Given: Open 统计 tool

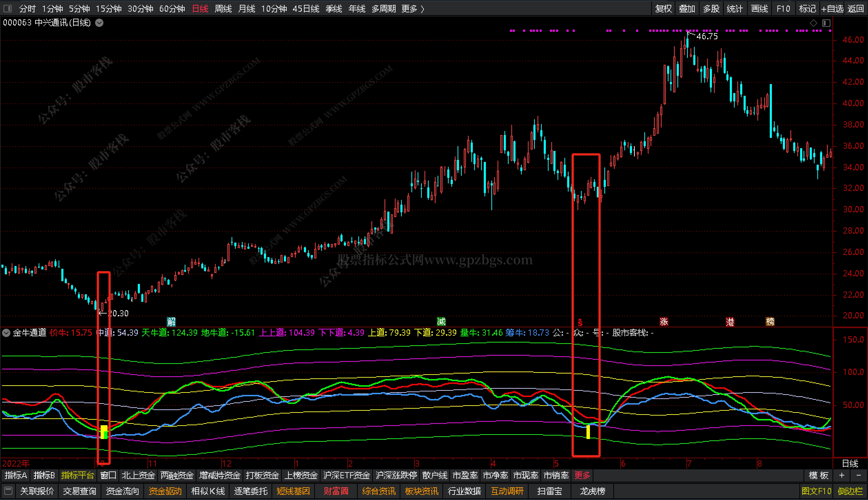Looking at the screenshot, I should pyautogui.click(x=735, y=9).
